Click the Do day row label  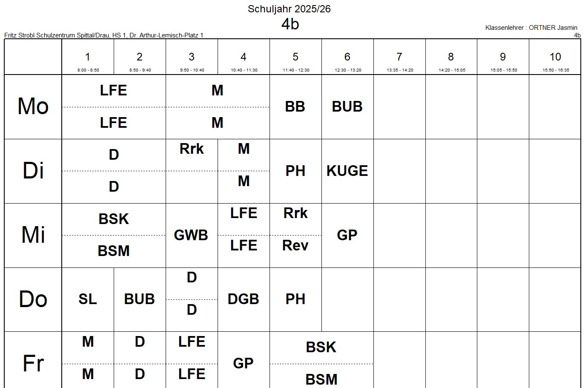[x=33, y=299]
